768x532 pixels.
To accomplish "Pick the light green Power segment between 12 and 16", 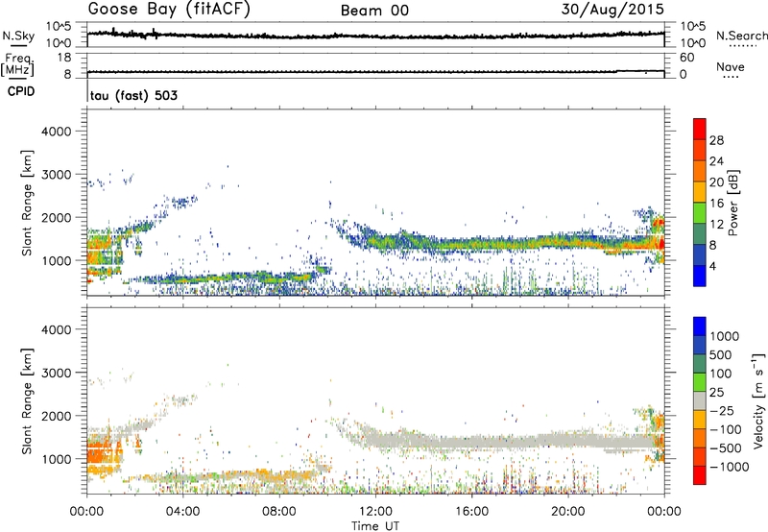I will click(x=700, y=213).
